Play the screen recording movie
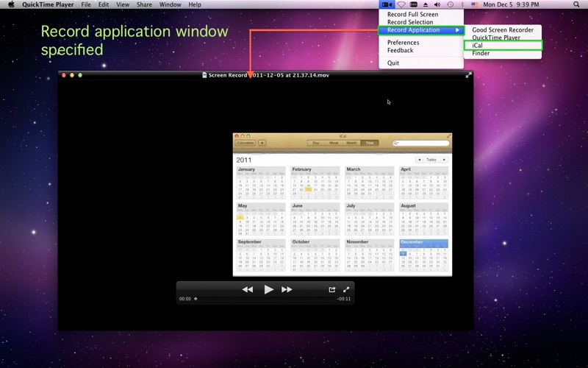588x368 pixels. (x=268, y=289)
